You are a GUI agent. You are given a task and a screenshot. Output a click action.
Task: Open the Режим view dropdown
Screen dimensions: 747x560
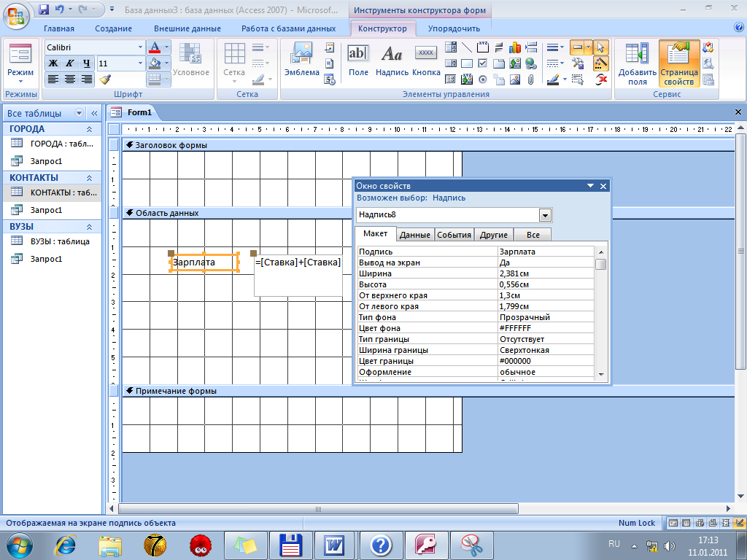coord(20,64)
